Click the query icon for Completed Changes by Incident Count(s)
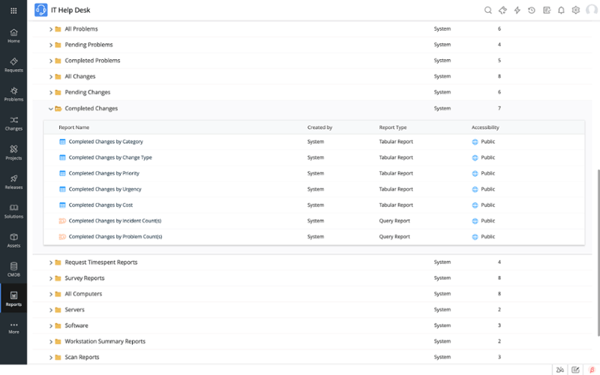The height and width of the screenshot is (375, 600). 62,221
